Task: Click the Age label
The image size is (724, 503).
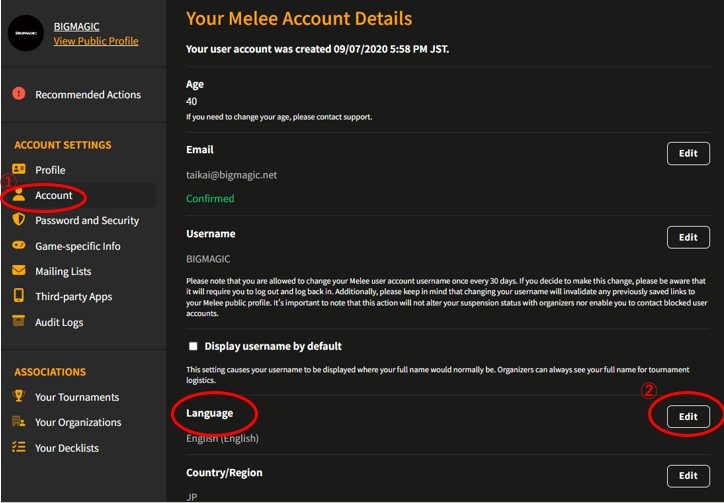Action: point(195,85)
